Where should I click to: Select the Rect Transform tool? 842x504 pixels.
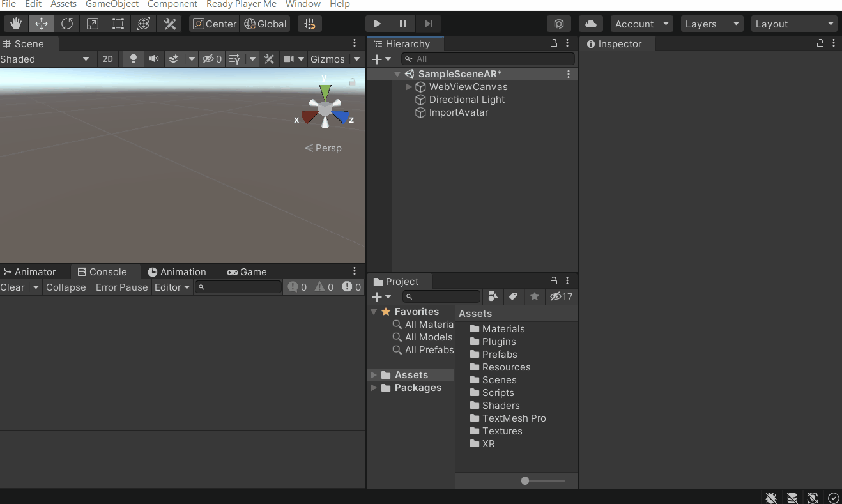click(118, 24)
